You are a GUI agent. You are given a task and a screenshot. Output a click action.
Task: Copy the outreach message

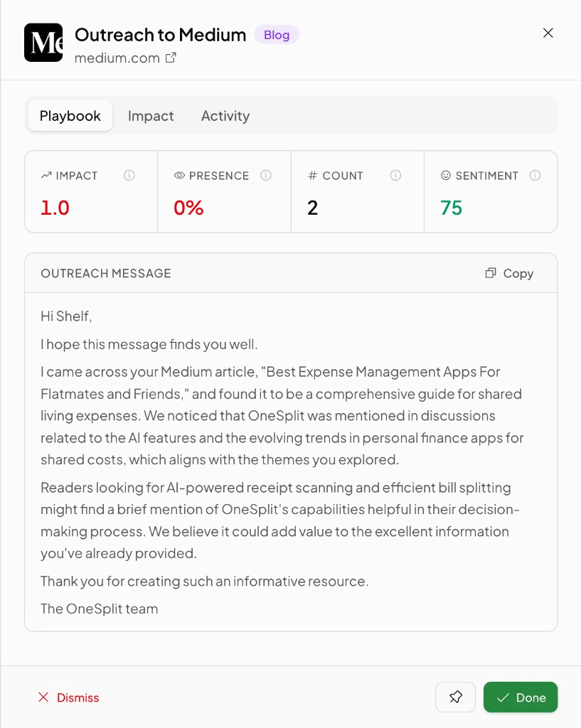tap(509, 273)
